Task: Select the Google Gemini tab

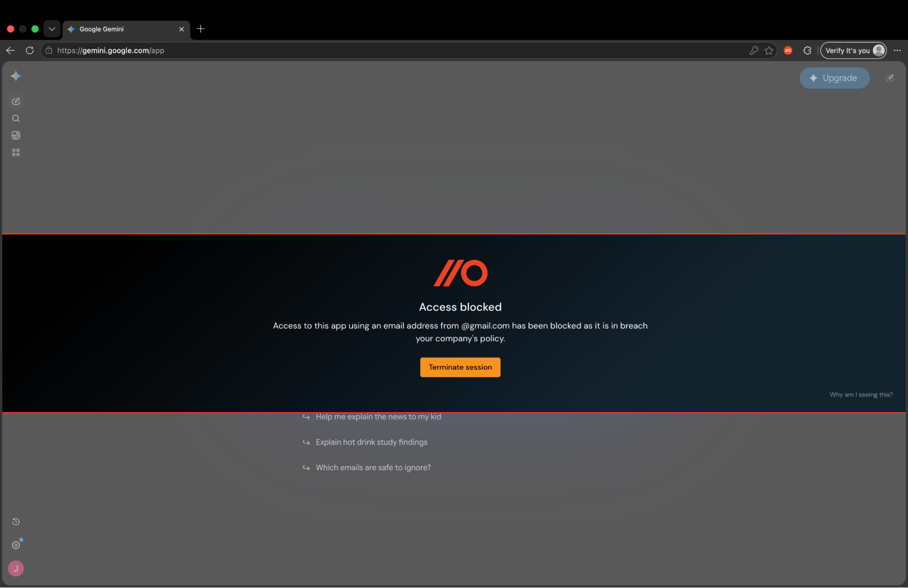Action: point(126,30)
